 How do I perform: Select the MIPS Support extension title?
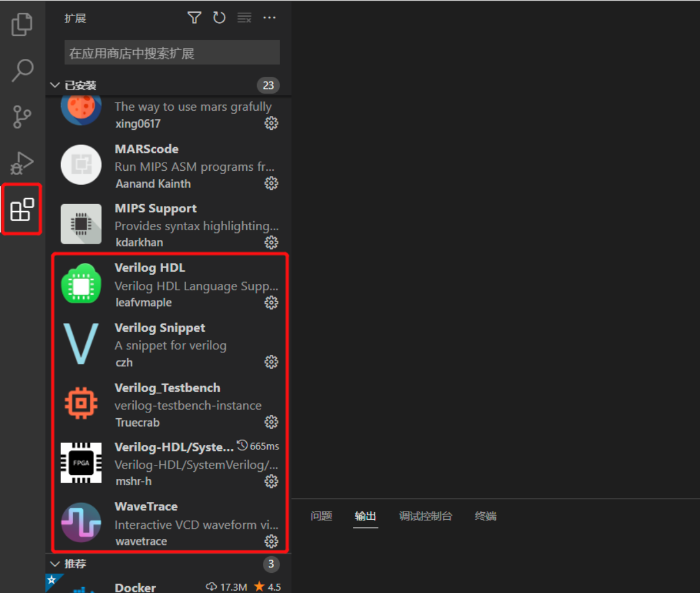click(x=156, y=209)
